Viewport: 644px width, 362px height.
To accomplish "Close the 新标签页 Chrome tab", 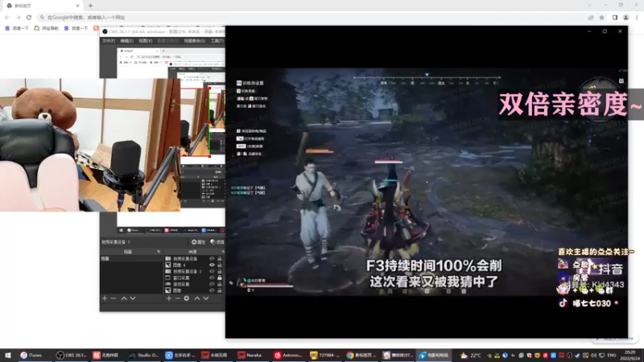I will 77,6.
